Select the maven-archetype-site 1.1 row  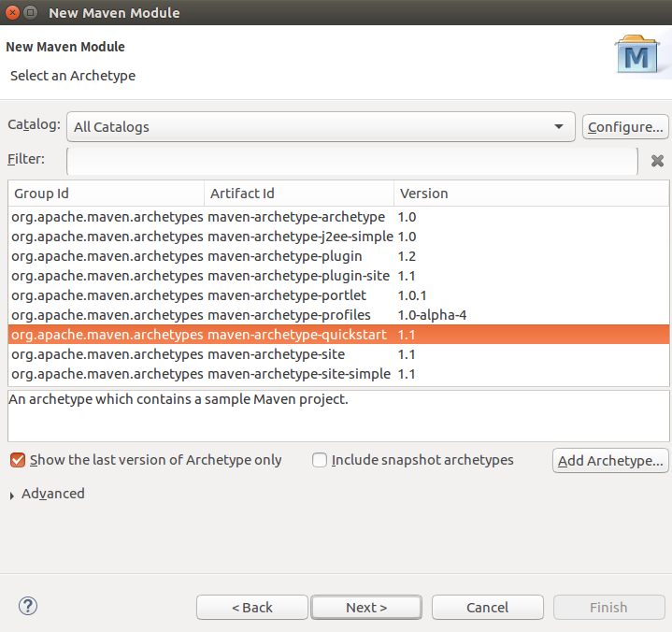point(338,354)
